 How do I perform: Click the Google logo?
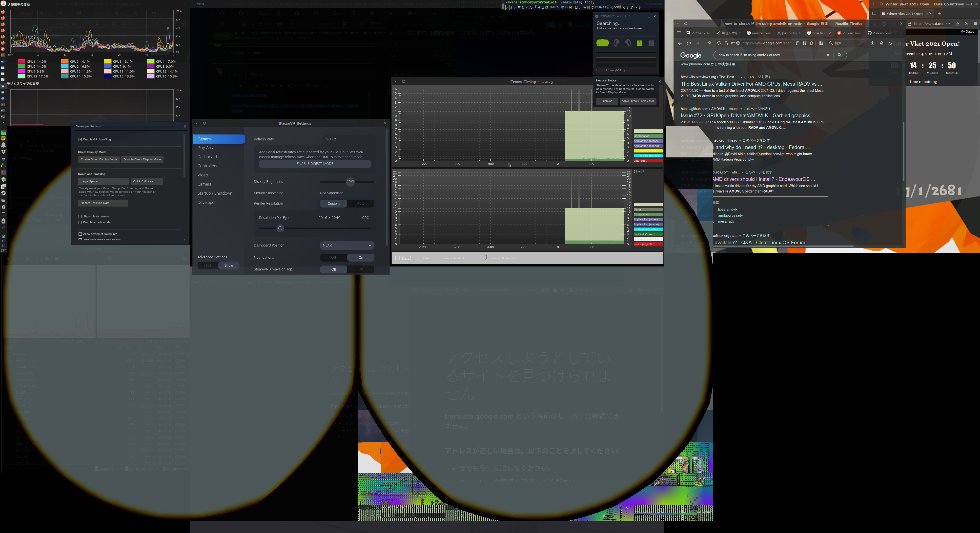pyautogui.click(x=691, y=56)
